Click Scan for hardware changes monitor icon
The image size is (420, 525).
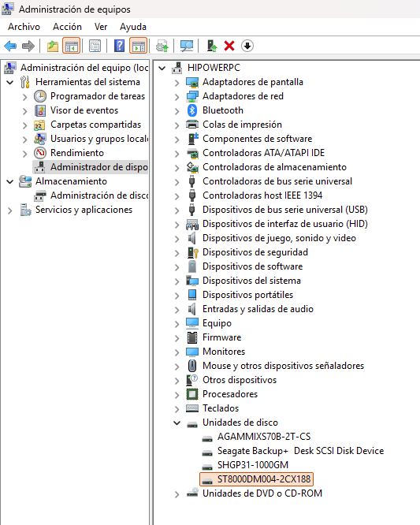click(187, 46)
